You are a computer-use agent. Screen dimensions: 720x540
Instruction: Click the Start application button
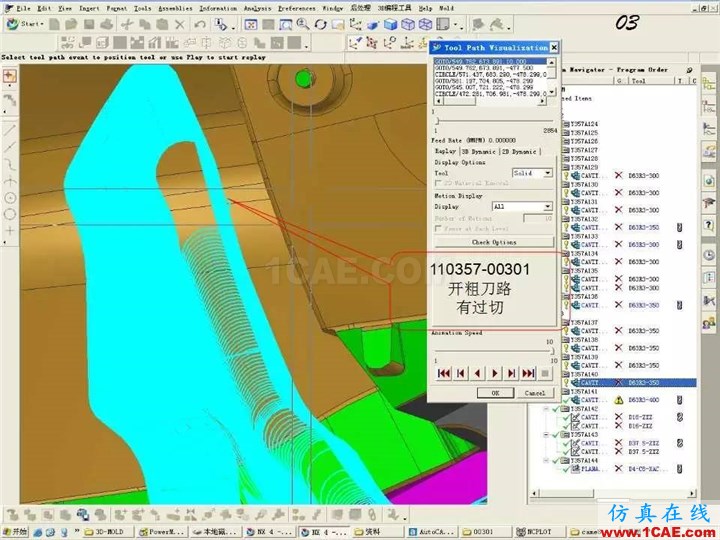tap(24, 24)
